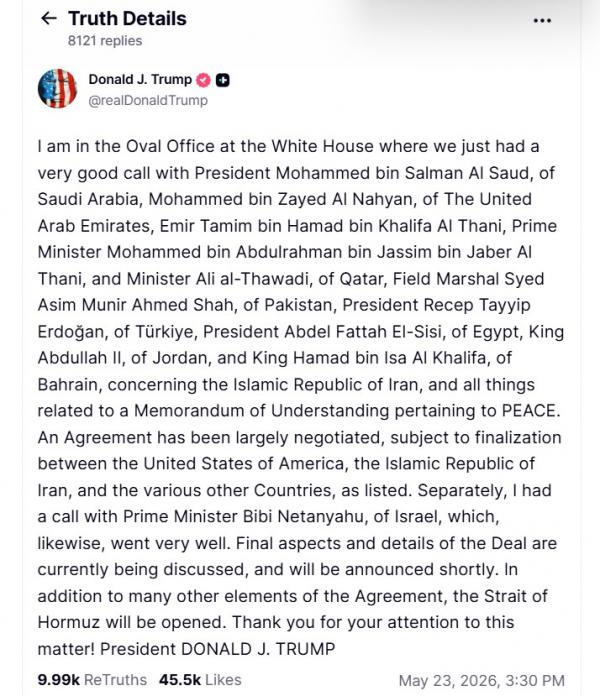Show the 9.99k ReTruths list
Image resolution: width=600 pixels, height=696 pixels.
pyautogui.click(x=92, y=680)
